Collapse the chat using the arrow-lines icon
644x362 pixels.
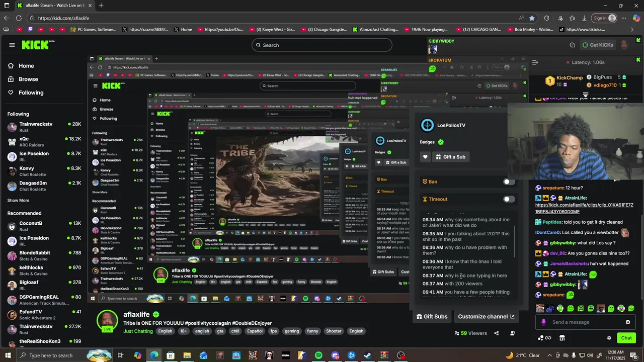[535, 62]
